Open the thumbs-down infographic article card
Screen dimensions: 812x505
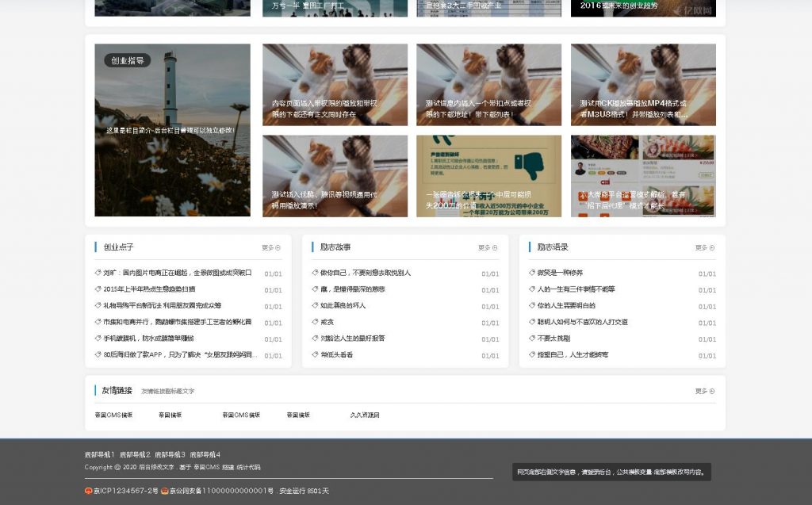coord(488,176)
